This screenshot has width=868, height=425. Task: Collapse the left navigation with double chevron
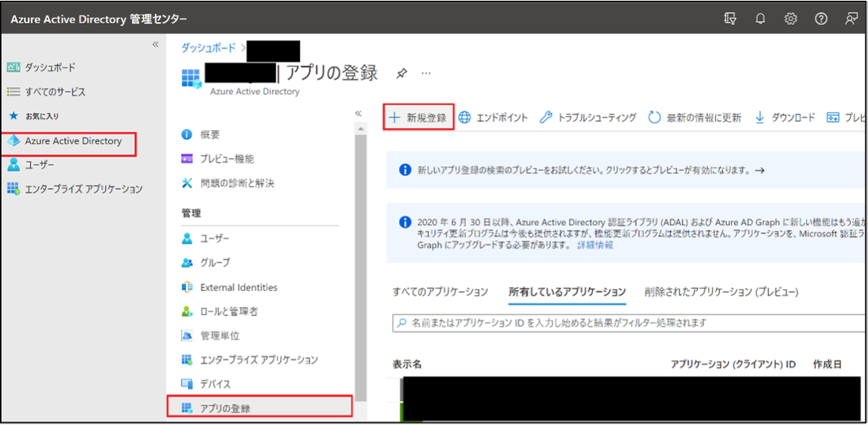(156, 45)
